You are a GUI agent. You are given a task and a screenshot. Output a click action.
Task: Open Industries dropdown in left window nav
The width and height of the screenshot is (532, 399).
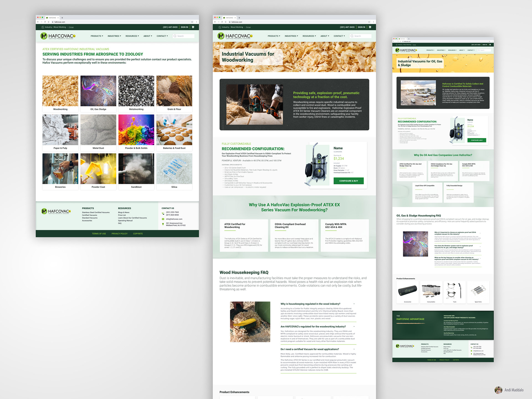(114, 36)
